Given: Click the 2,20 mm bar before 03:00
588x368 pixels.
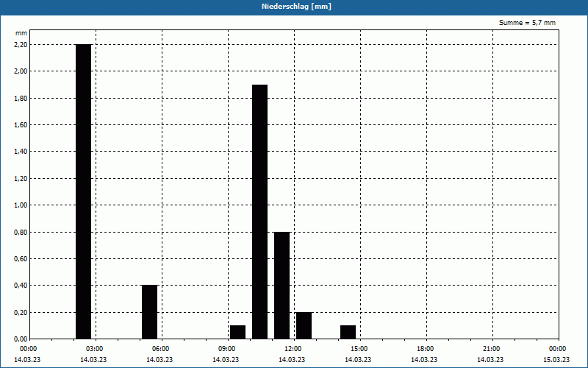Looking at the screenshot, I should [x=83, y=191].
